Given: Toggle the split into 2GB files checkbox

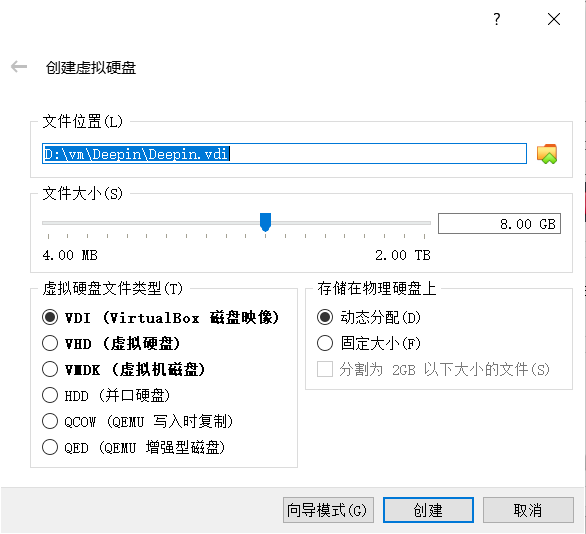Looking at the screenshot, I should tap(325, 369).
